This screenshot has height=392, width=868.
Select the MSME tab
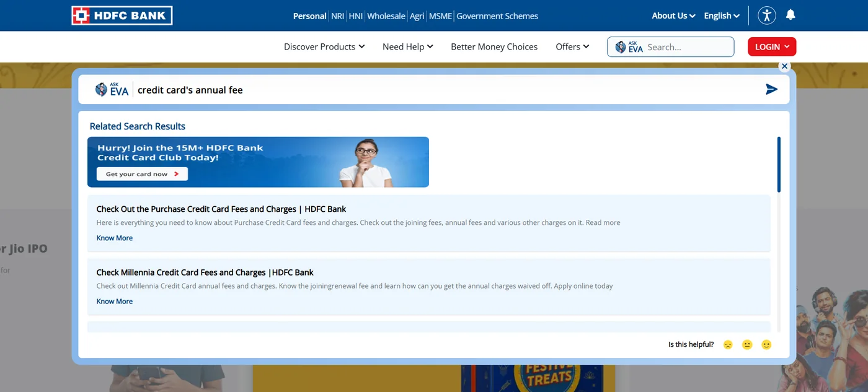[440, 16]
